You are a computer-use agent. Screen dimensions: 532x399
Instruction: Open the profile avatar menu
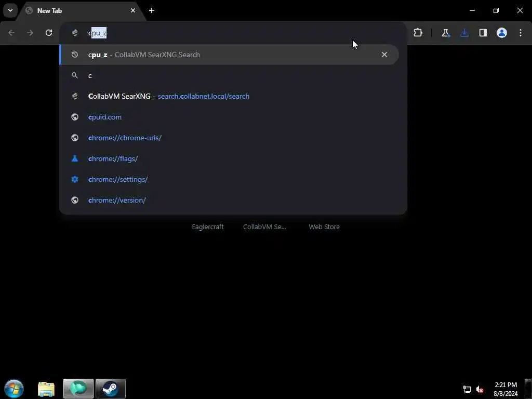tap(502, 33)
